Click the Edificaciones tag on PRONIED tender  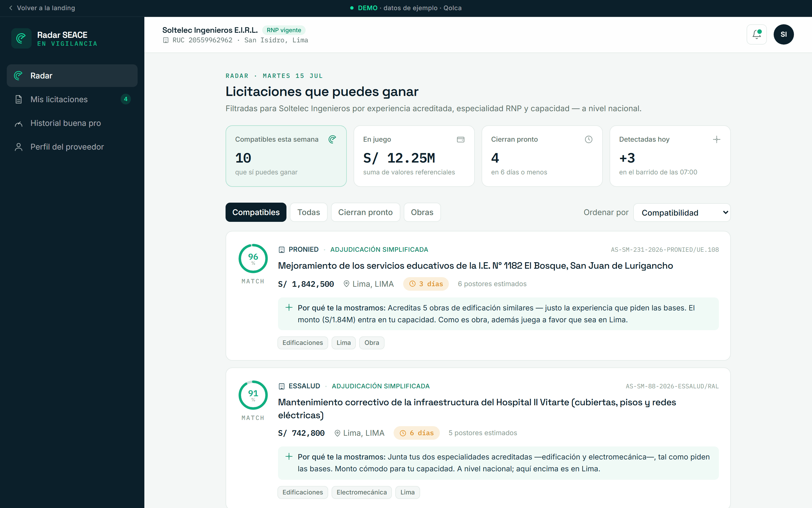302,343
